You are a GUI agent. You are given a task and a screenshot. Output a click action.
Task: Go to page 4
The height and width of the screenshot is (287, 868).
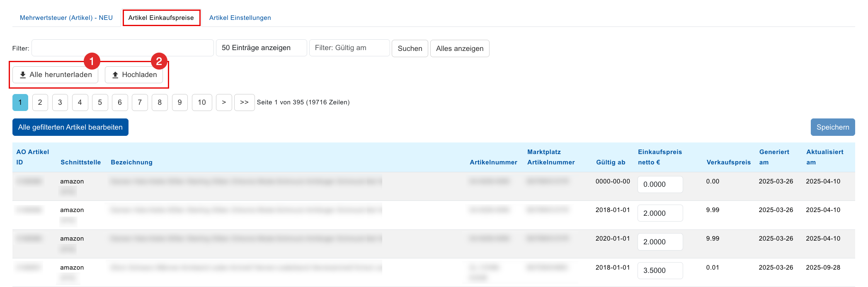tap(80, 102)
